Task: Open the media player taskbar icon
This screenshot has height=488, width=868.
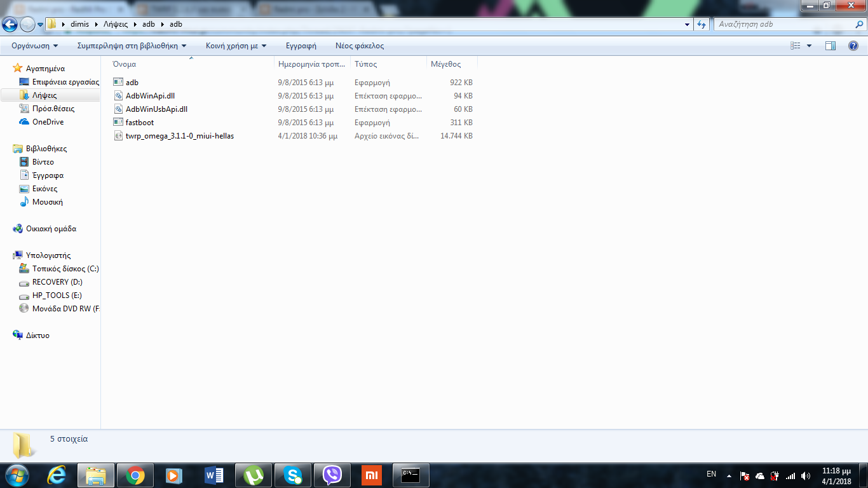Action: tap(175, 475)
